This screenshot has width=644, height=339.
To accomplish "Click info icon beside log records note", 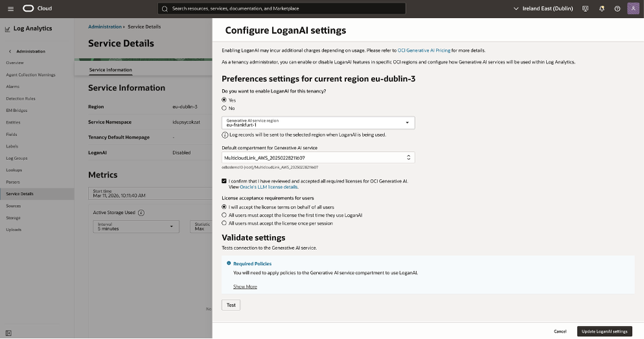I will point(225,135).
